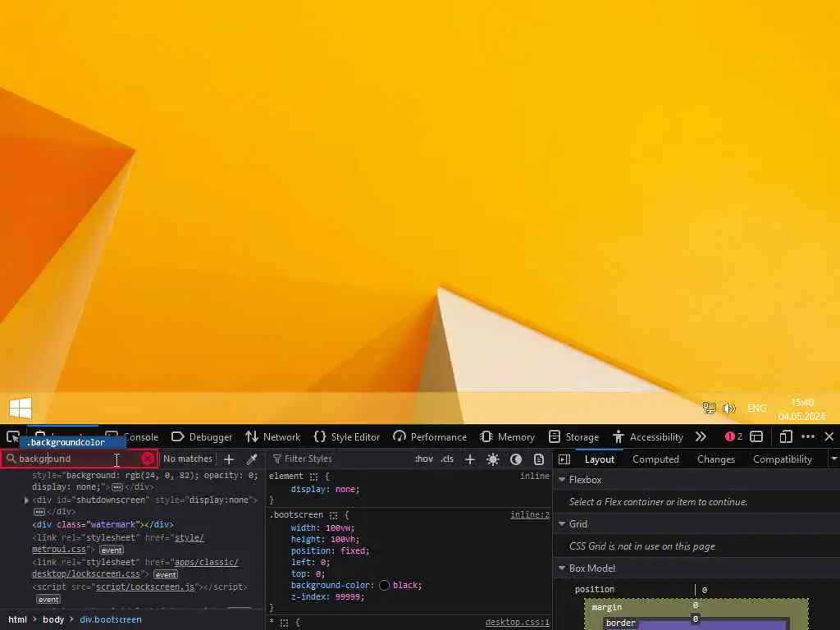
Task: Toggle dark color scheme simulation
Action: (x=516, y=459)
